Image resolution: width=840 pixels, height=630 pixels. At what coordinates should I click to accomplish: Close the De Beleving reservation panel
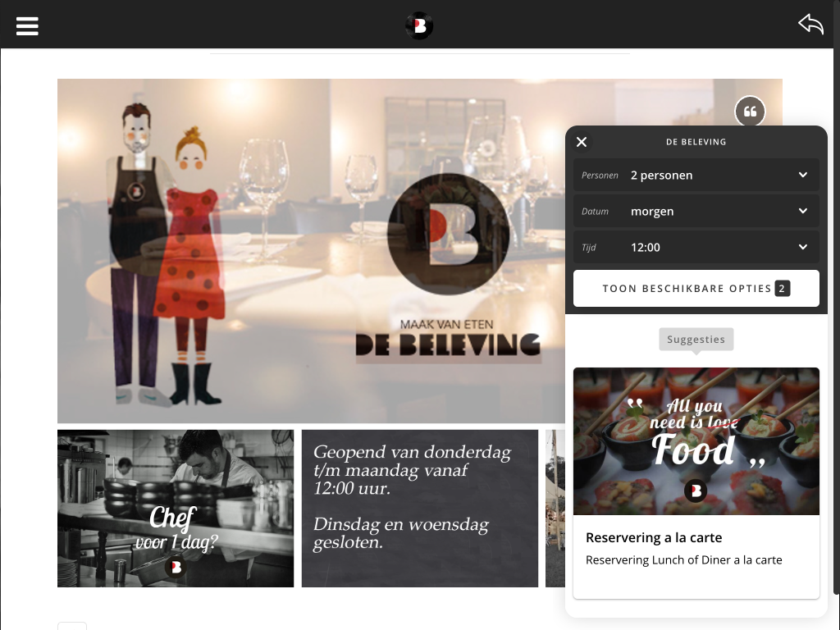click(x=582, y=142)
